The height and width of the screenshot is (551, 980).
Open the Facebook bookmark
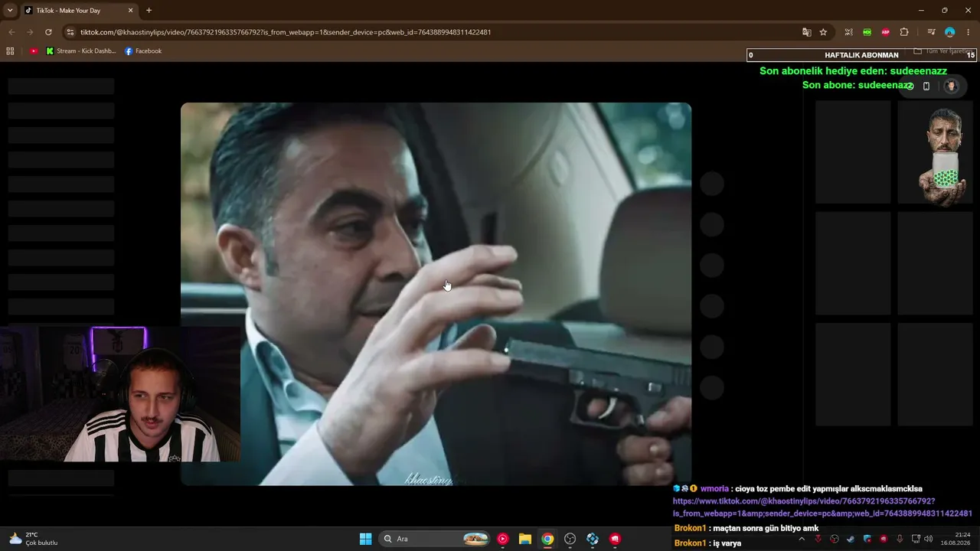tap(143, 51)
